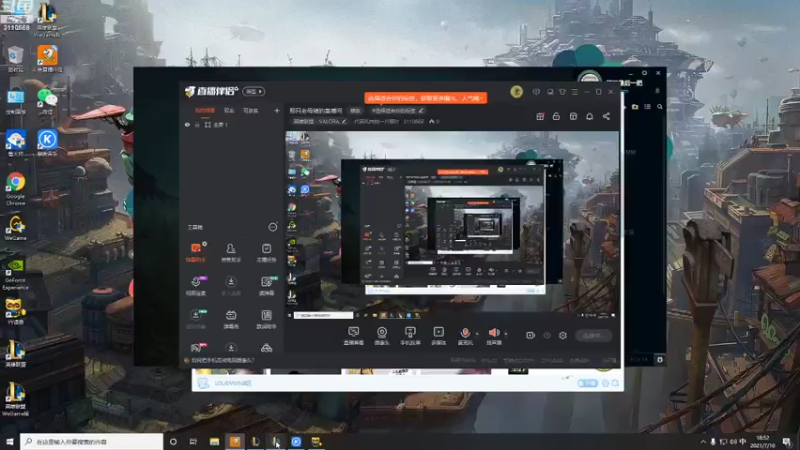Screen dimensions: 800x450
Task: Switch to the first orange scene tab
Action: pyautogui.click(x=205, y=110)
